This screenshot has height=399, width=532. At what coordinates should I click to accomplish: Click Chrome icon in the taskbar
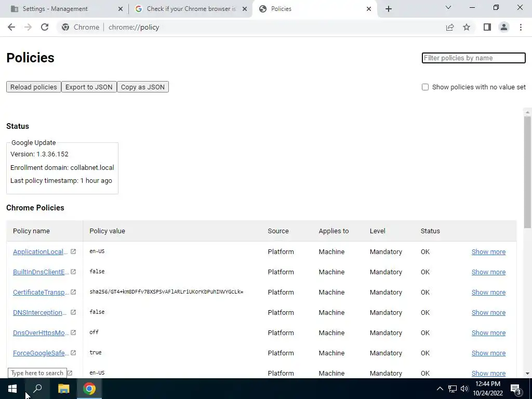pos(89,389)
